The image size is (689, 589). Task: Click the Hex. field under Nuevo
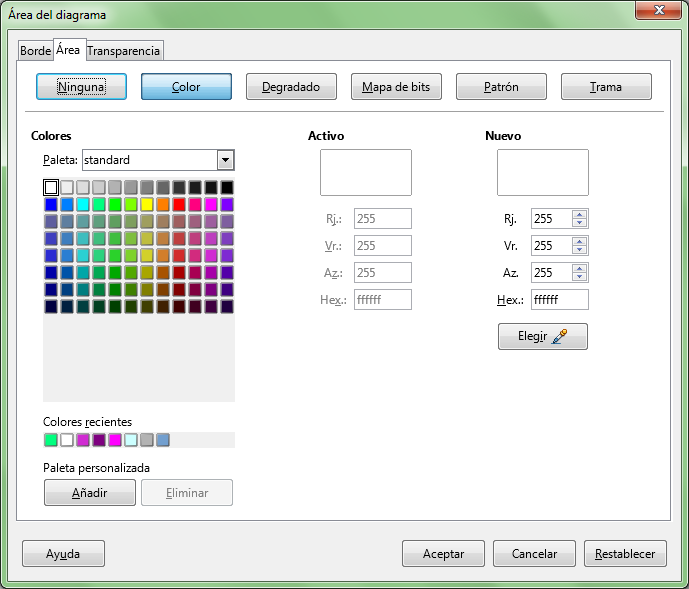[558, 300]
